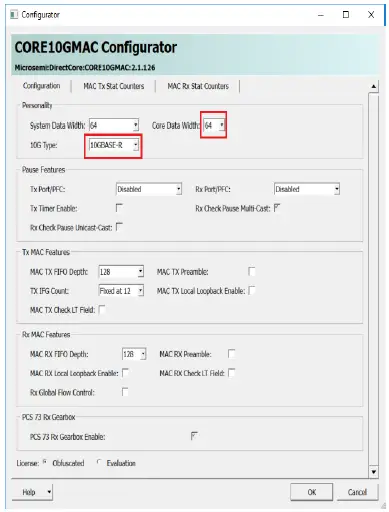Enable the Tx Timer Enable checkbox
The image size is (389, 512).
[x=119, y=208]
